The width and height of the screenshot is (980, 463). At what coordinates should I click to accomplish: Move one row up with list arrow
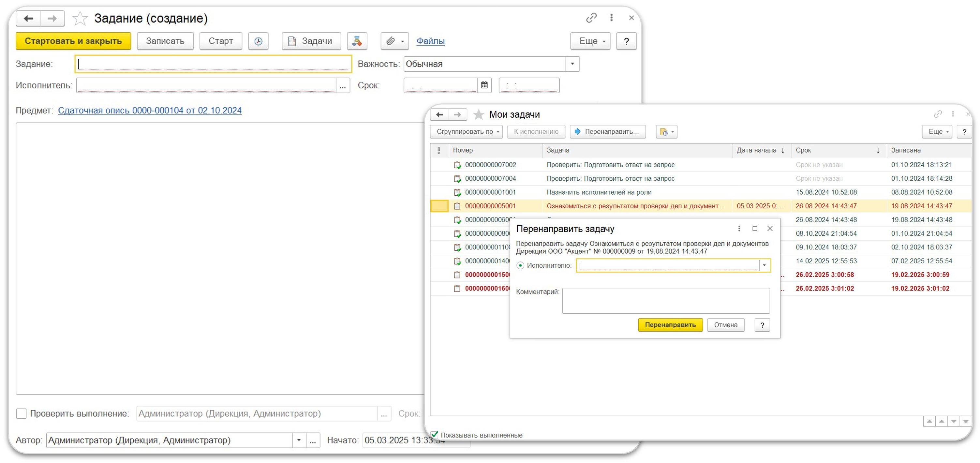(x=942, y=422)
